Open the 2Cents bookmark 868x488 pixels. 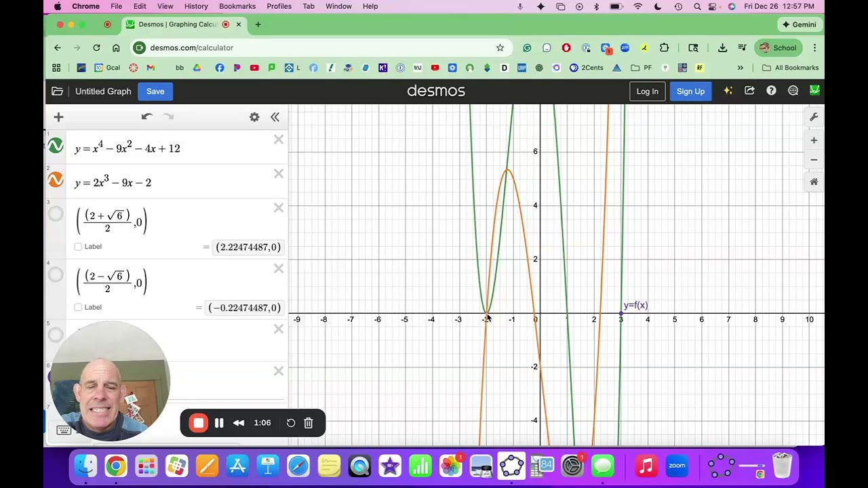pos(587,68)
